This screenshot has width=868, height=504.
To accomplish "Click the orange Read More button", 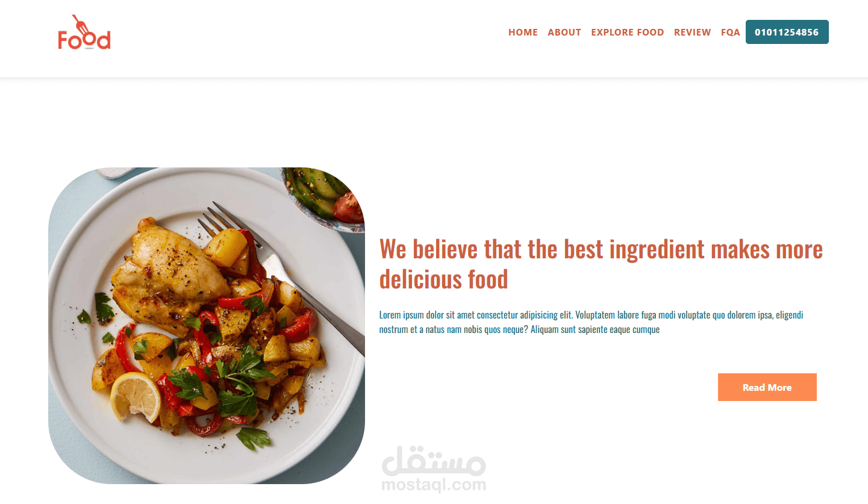I will tap(767, 387).
